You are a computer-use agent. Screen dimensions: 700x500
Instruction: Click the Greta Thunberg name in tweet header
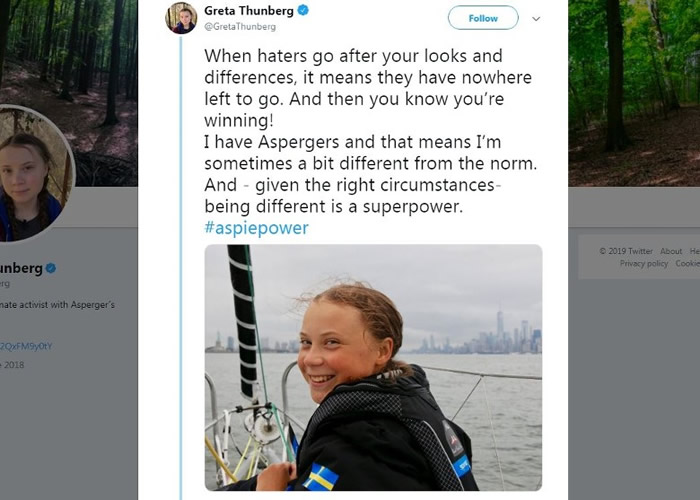coord(250,11)
